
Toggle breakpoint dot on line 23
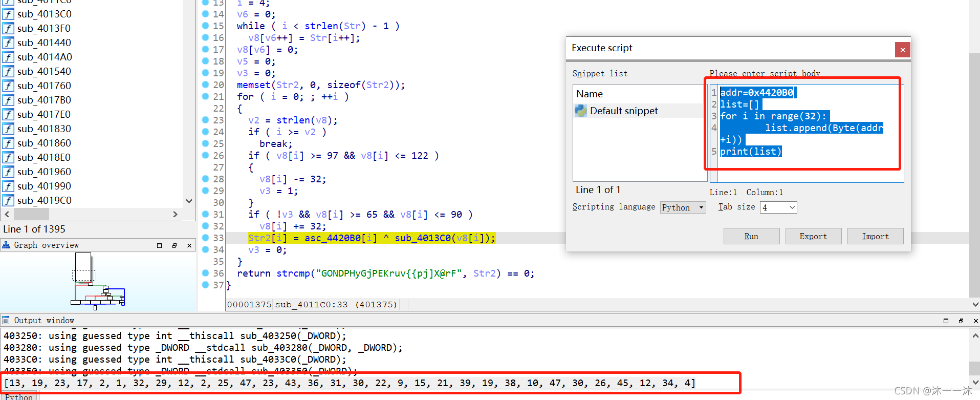coord(206,120)
